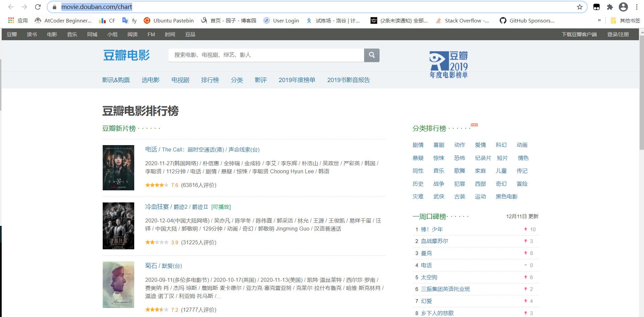Open the AtCoder Beginner bookmark

(x=63, y=20)
